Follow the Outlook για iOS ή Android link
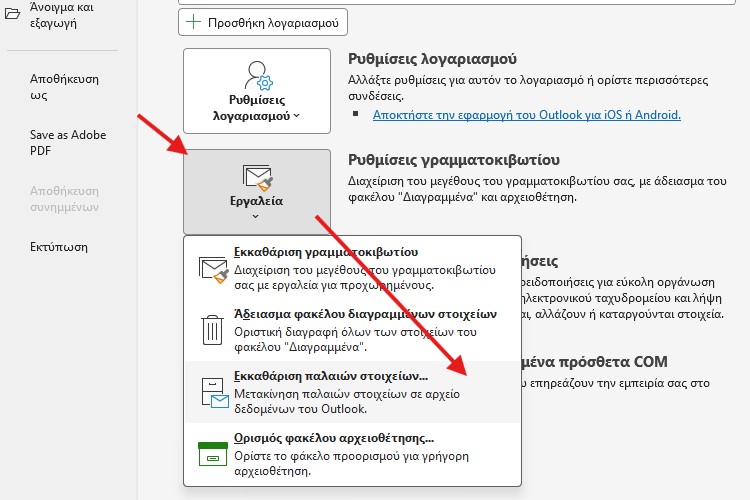750x500 pixels. point(526,115)
